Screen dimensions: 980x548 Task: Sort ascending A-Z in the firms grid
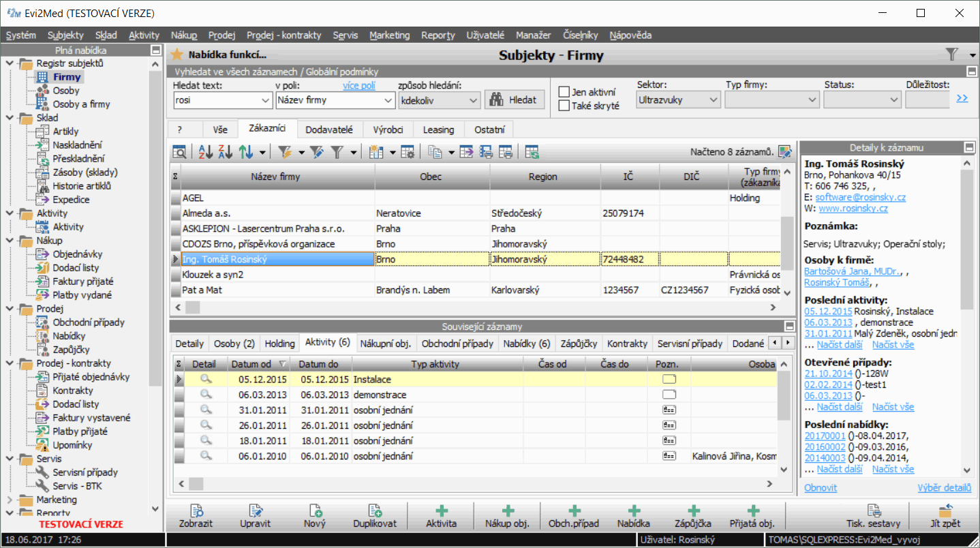pos(205,152)
